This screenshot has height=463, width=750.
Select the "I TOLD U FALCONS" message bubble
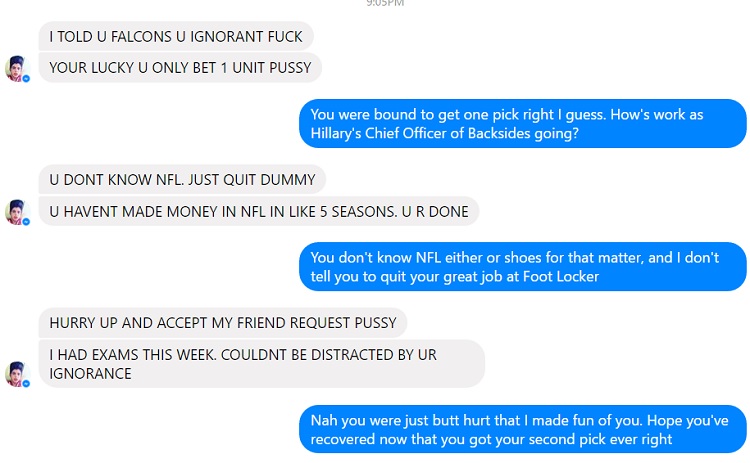(x=176, y=36)
